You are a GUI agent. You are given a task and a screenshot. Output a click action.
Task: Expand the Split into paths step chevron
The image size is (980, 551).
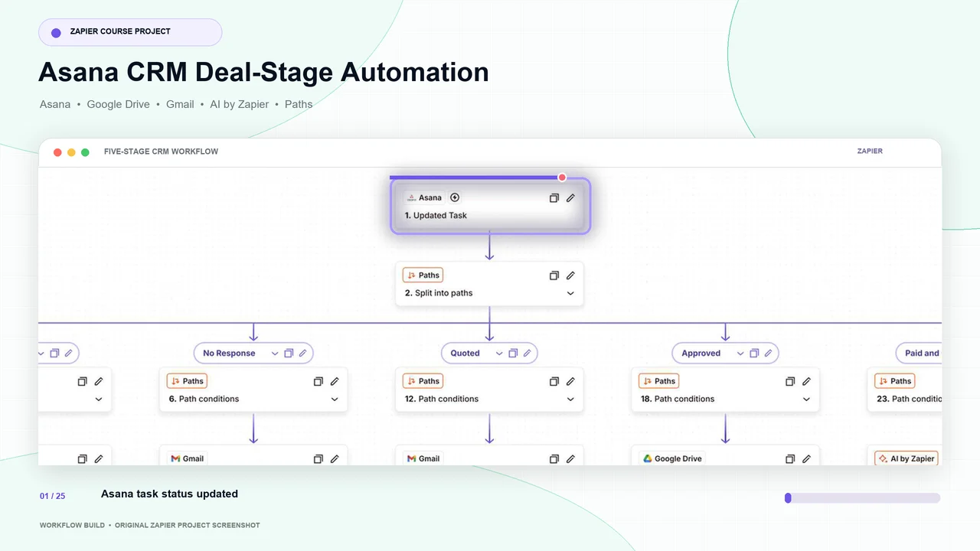[x=570, y=293]
